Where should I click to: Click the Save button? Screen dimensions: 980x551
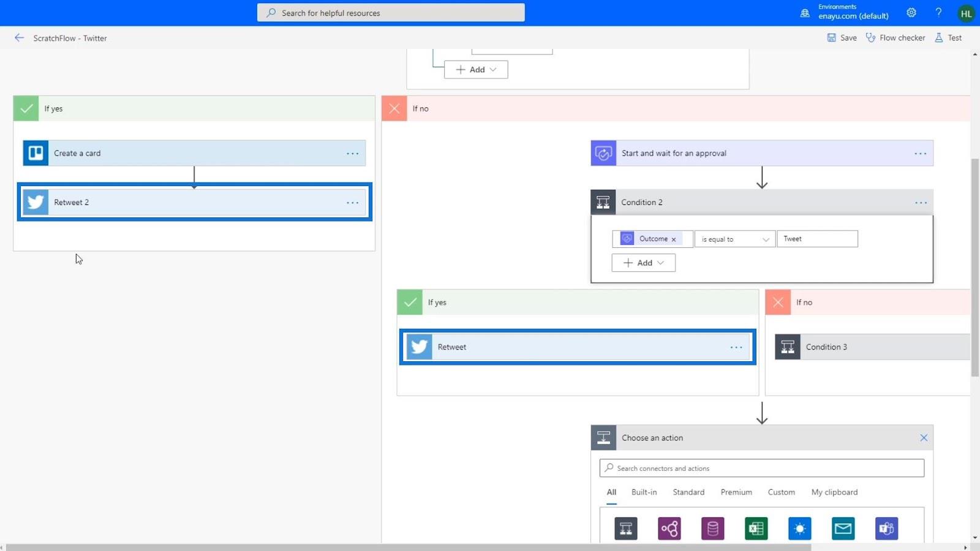point(842,38)
